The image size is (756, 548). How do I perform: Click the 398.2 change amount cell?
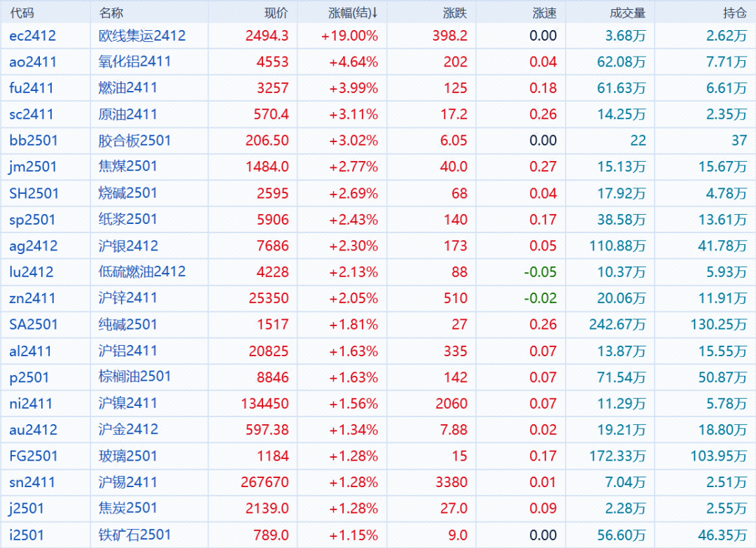click(450, 36)
